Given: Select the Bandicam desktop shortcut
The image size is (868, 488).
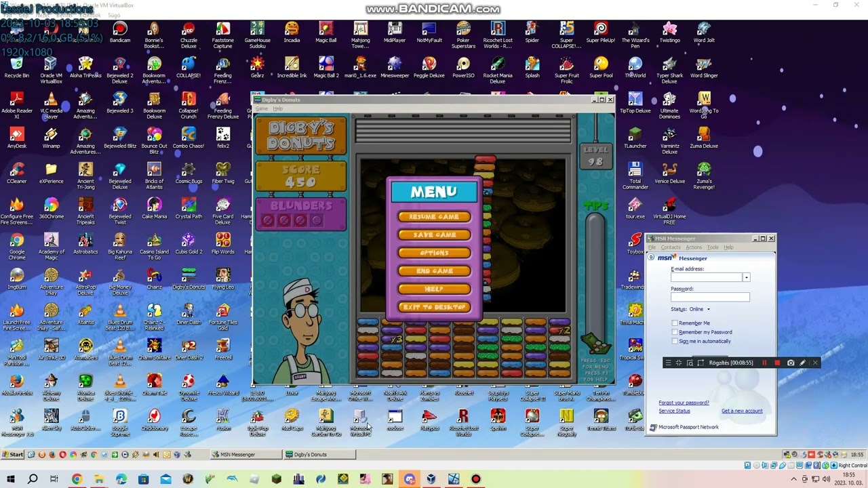Looking at the screenshot, I should point(120,33).
